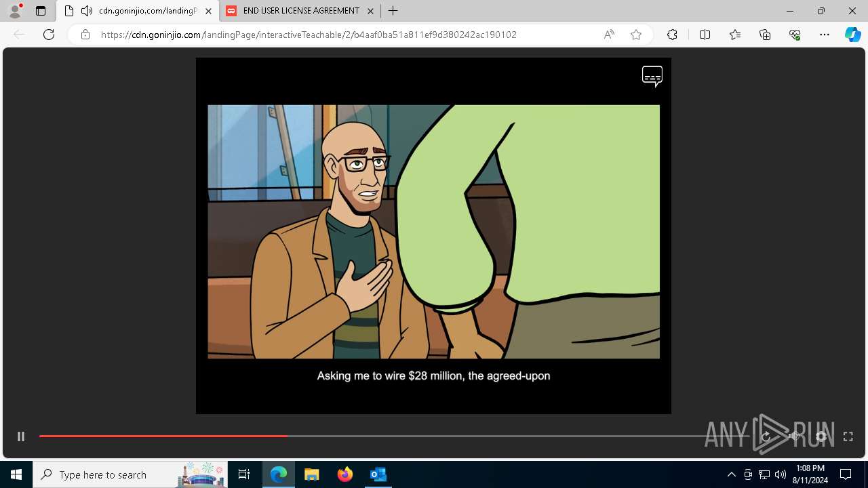The height and width of the screenshot is (488, 868).
Task: Show hidden system tray icons
Action: coord(731,474)
